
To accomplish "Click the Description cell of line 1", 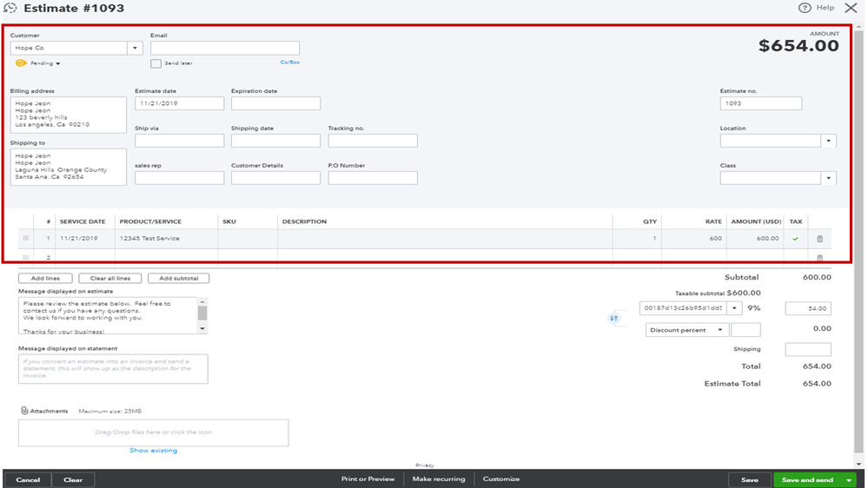I will point(445,239).
